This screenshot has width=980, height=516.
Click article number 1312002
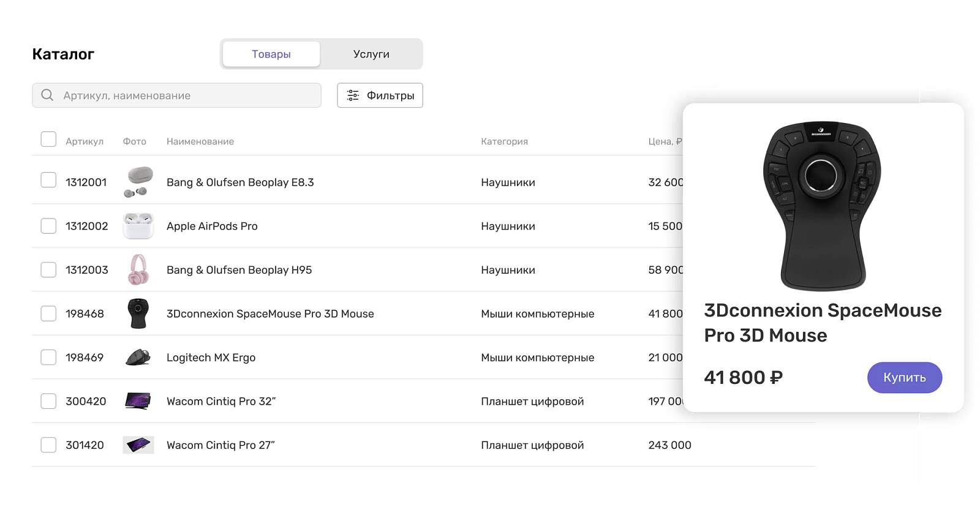point(86,226)
